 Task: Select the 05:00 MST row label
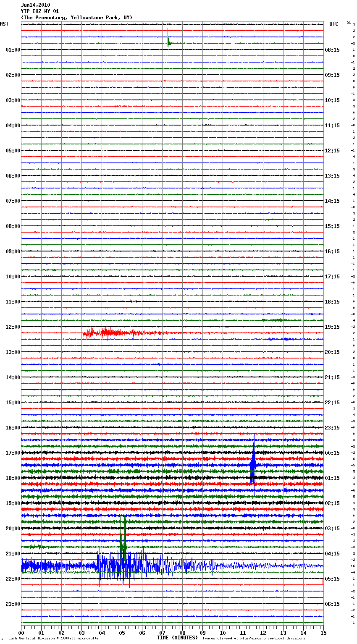coord(13,151)
